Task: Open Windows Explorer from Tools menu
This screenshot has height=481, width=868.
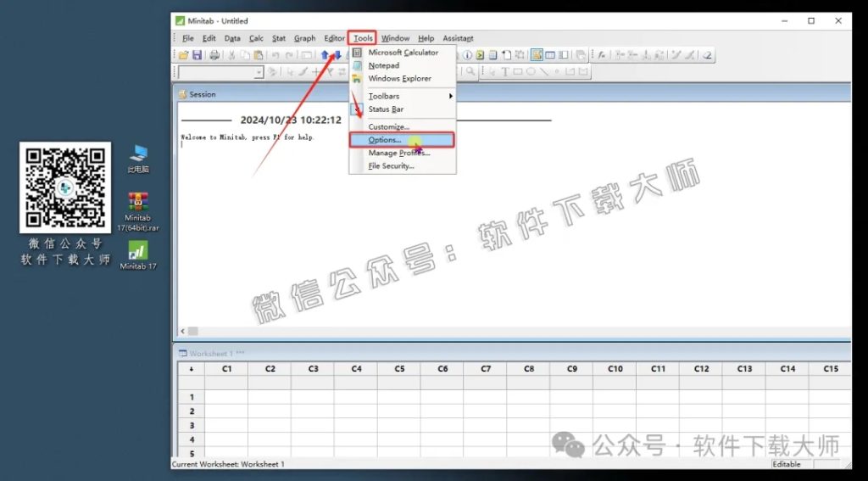Action: click(x=403, y=79)
